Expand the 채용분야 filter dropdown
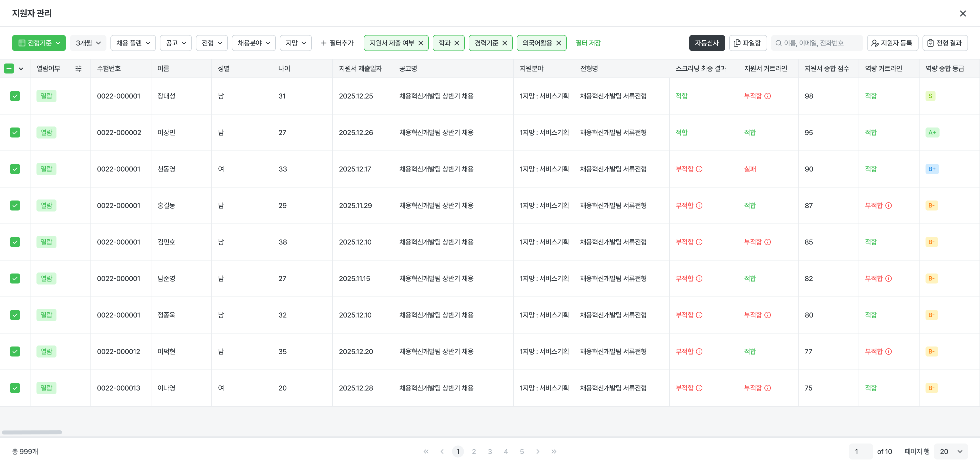Image resolution: width=980 pixels, height=466 pixels. coord(254,43)
